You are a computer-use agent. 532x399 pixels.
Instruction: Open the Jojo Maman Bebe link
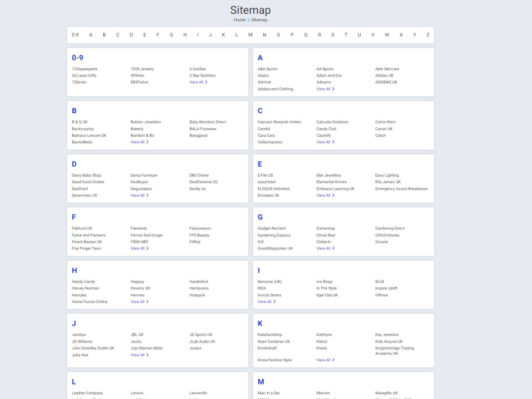[x=147, y=348]
